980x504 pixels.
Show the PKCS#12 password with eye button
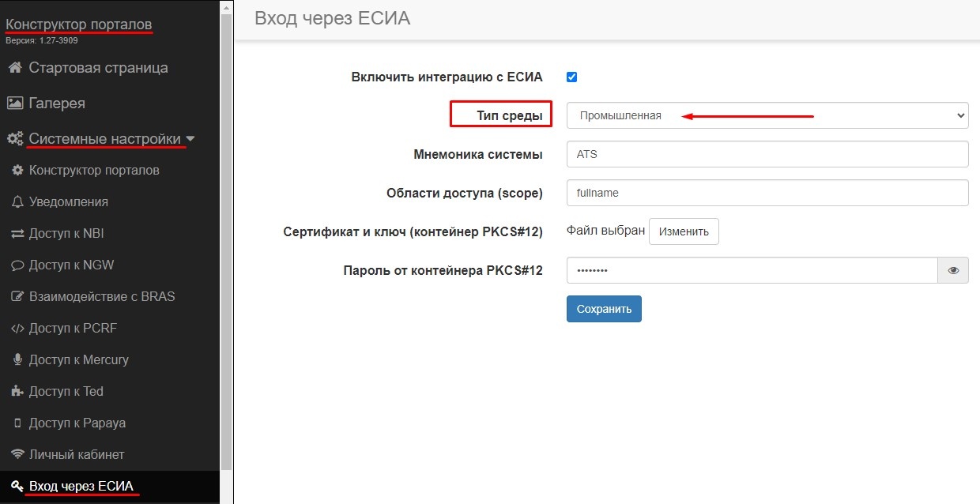pyautogui.click(x=953, y=270)
